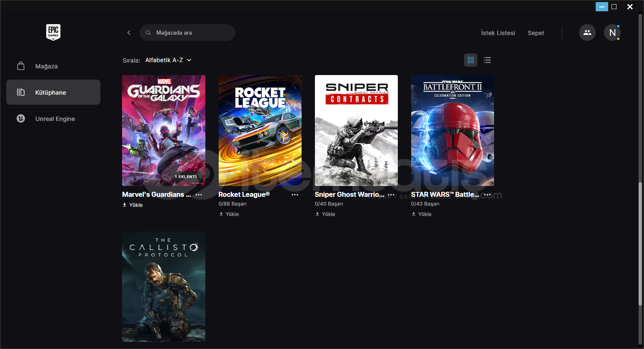Open the N profile avatar menu
Image resolution: width=644 pixels, height=349 pixels.
612,33
